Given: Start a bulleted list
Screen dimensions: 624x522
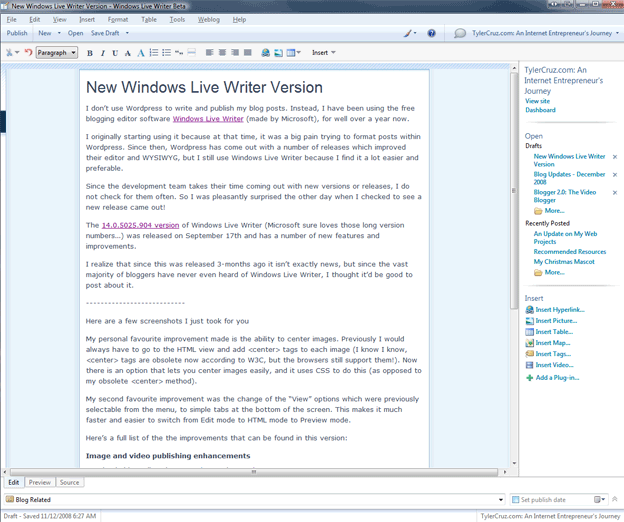Looking at the screenshot, I should click(166, 53).
